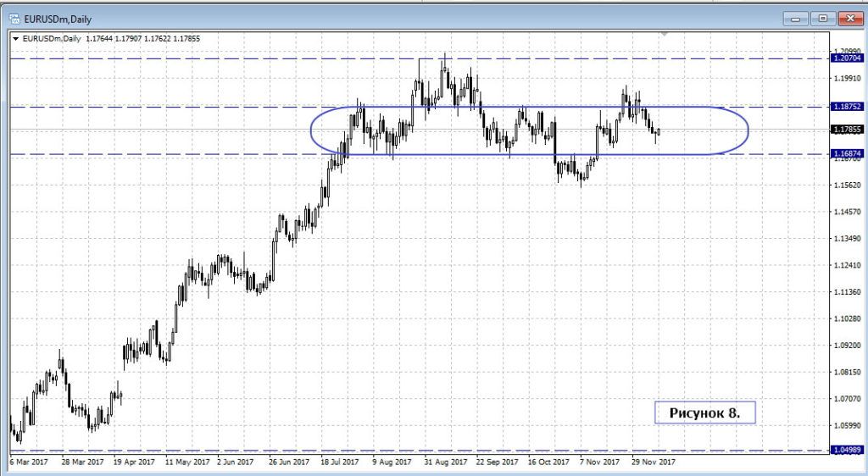Select the 1.04989 bottom line price label

click(848, 450)
